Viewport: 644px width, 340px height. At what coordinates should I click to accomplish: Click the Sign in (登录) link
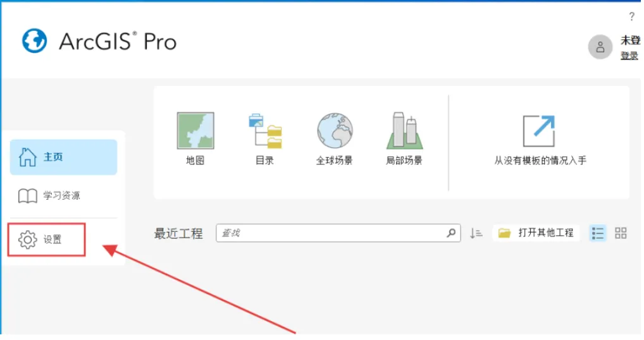pyautogui.click(x=629, y=56)
